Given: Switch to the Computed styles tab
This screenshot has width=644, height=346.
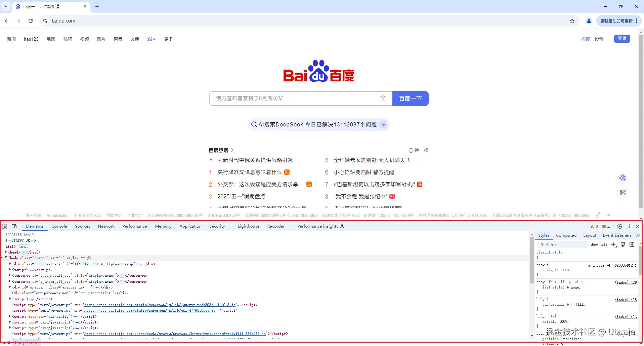Looking at the screenshot, I should (566, 235).
